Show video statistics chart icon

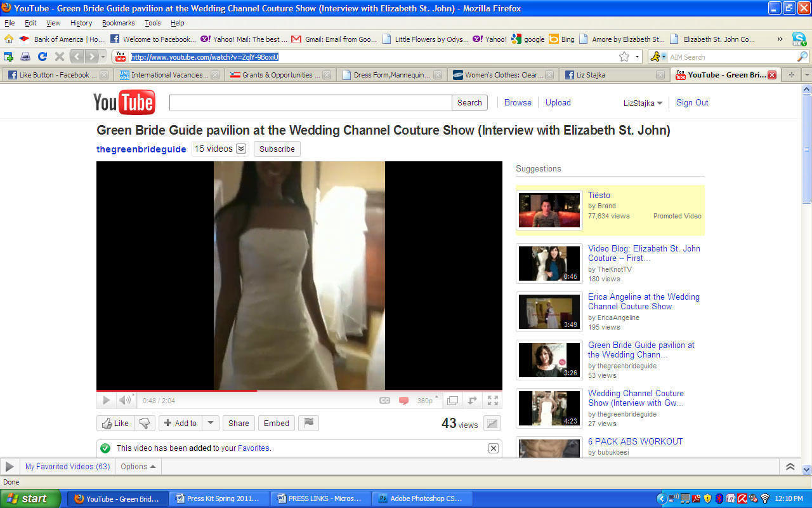coord(492,424)
